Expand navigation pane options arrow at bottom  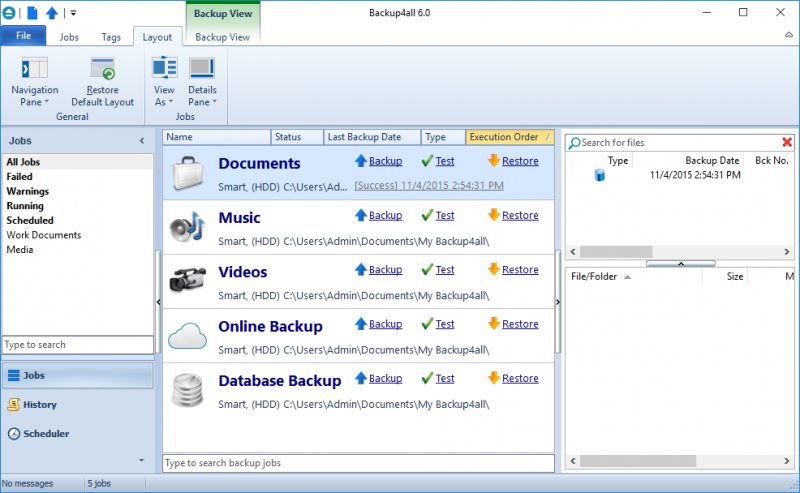tap(141, 460)
